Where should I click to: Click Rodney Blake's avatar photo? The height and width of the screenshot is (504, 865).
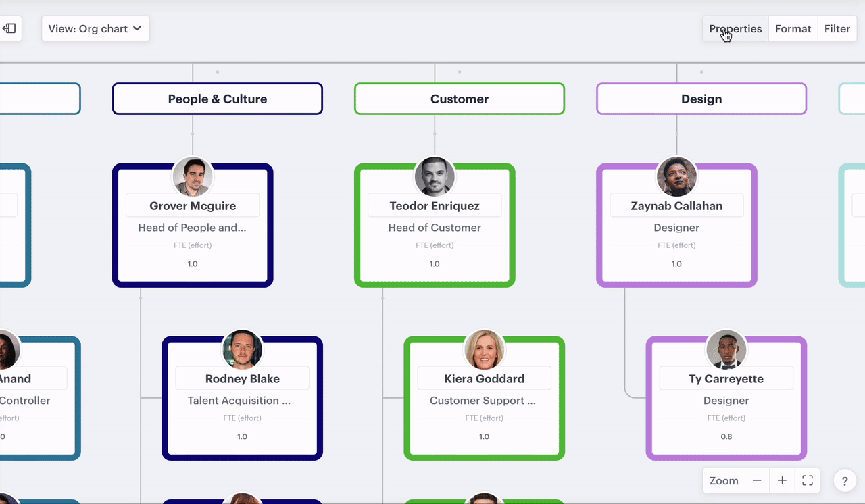pos(243,350)
